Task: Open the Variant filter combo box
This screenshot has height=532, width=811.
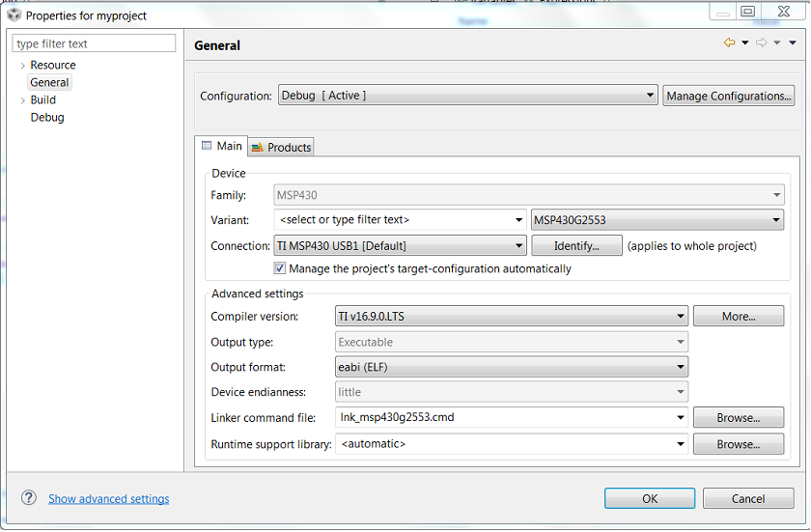Action: coord(400,220)
